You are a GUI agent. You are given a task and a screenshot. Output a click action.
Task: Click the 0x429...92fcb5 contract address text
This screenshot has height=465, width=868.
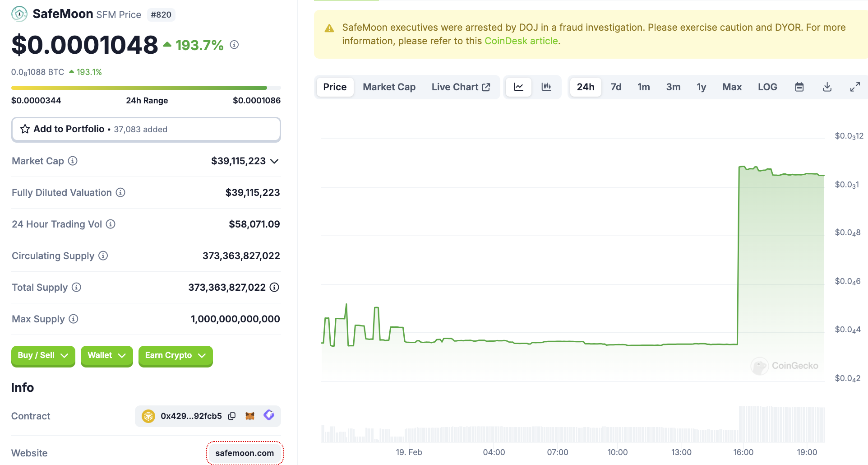[x=191, y=416]
